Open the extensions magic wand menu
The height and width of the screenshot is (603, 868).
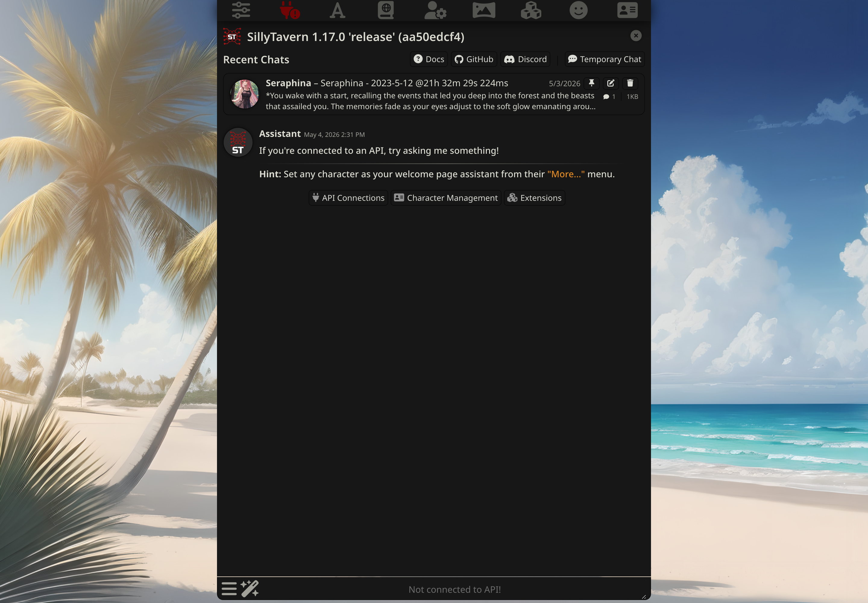pyautogui.click(x=250, y=589)
